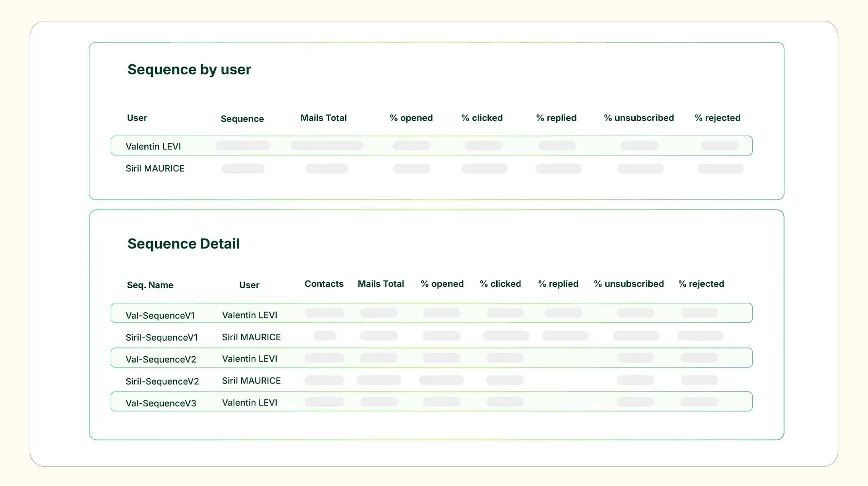Click the 'Sequence by user' heading
The height and width of the screenshot is (486, 868).
click(189, 69)
